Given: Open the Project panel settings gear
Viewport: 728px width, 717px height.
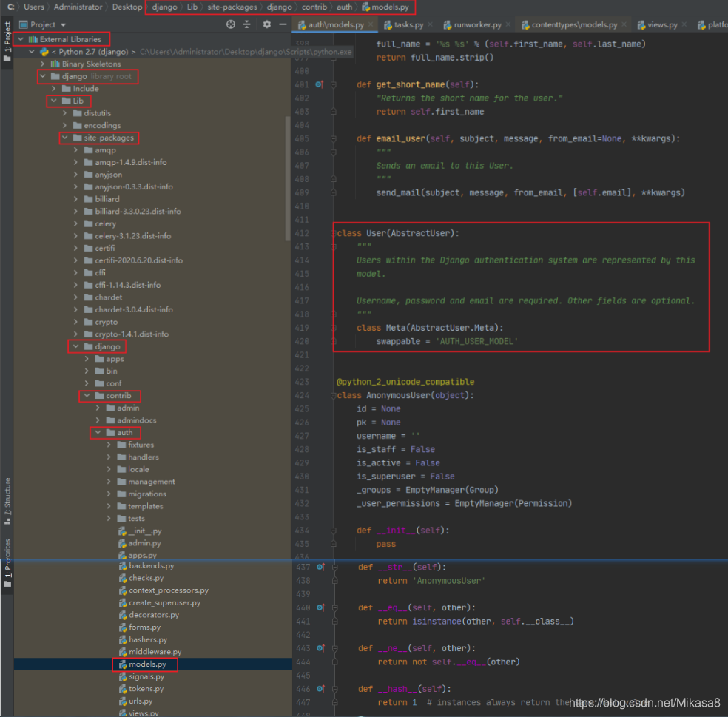Looking at the screenshot, I should point(266,24).
